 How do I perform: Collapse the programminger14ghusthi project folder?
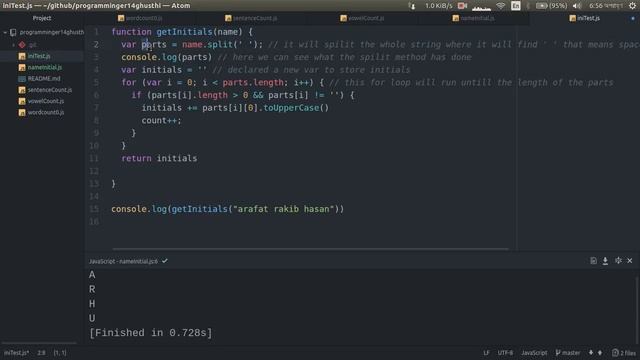(x=5, y=32)
